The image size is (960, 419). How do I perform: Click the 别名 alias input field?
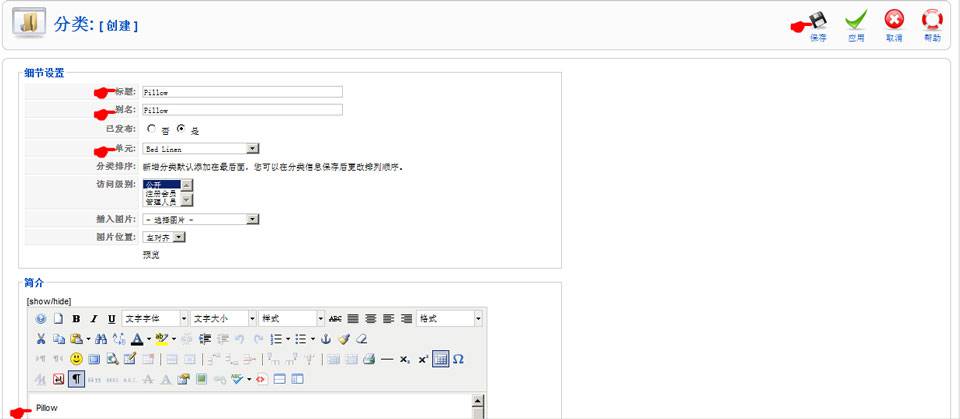[x=242, y=110]
